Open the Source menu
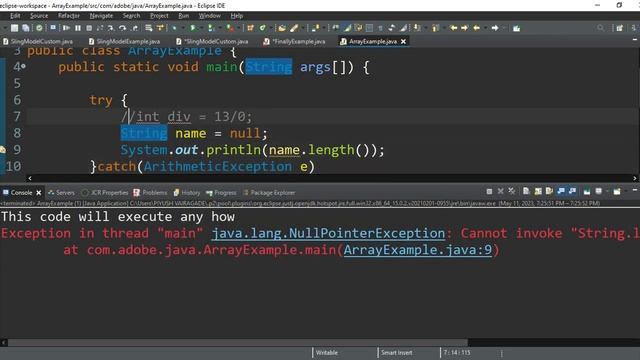 coord(39,16)
